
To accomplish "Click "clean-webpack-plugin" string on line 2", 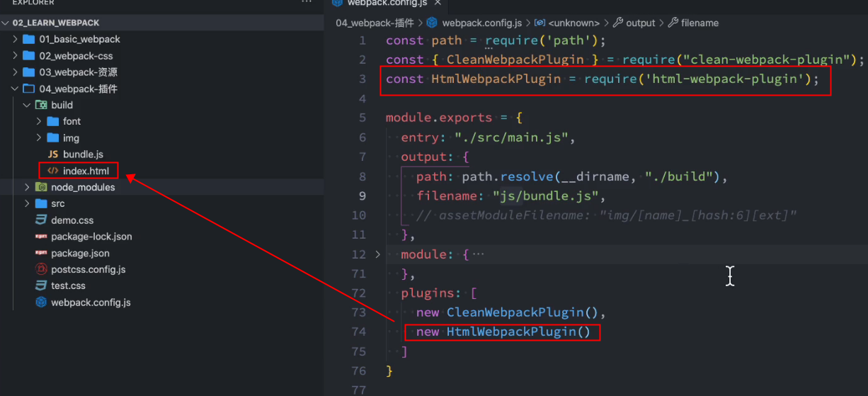I will (x=767, y=60).
